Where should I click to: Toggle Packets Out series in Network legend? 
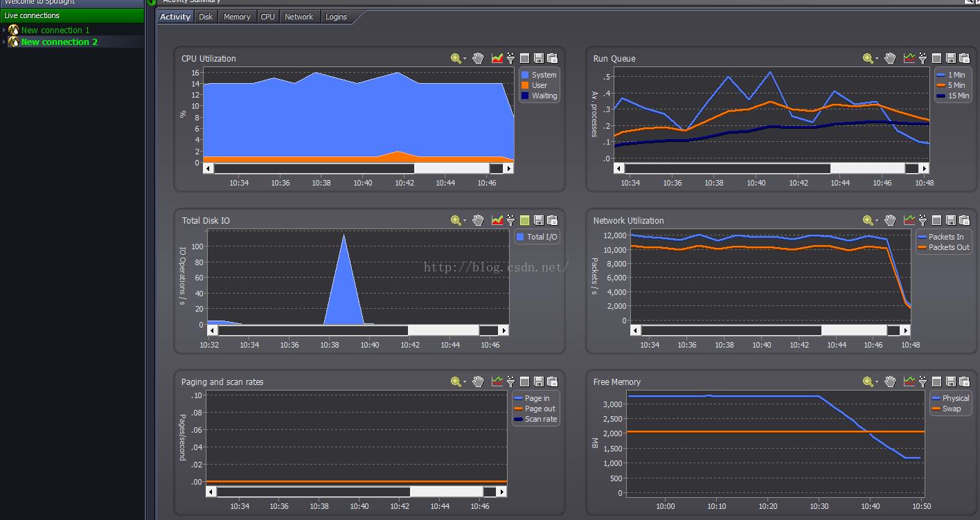[943, 247]
